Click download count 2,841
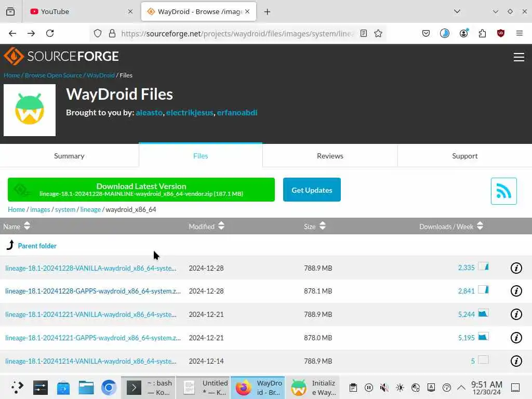The height and width of the screenshot is (399, 532). (x=466, y=291)
